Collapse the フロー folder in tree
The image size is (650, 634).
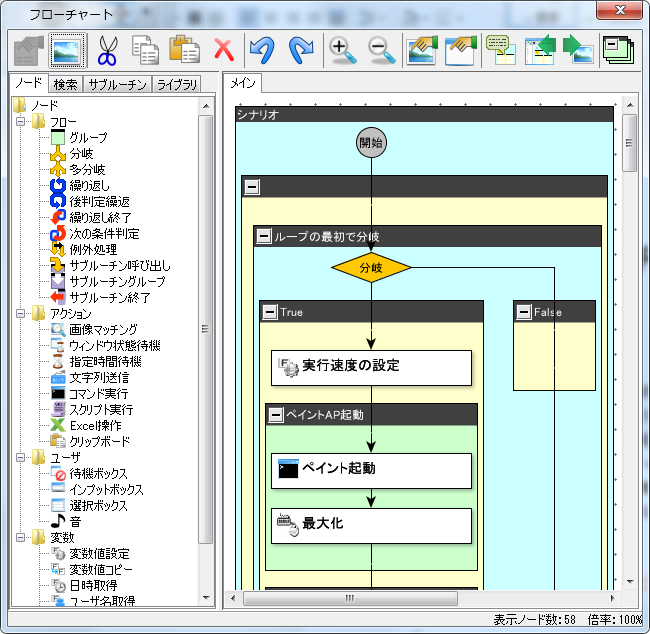20,121
